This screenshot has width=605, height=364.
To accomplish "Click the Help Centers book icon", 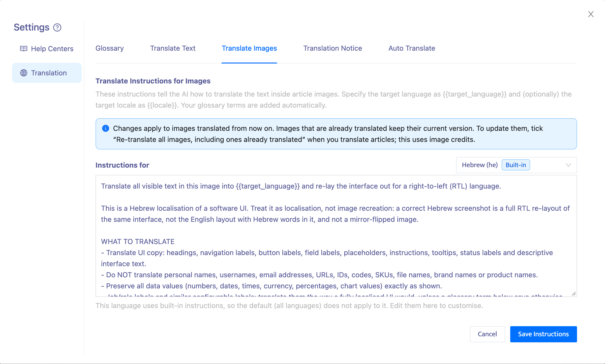I will pyautogui.click(x=24, y=49).
